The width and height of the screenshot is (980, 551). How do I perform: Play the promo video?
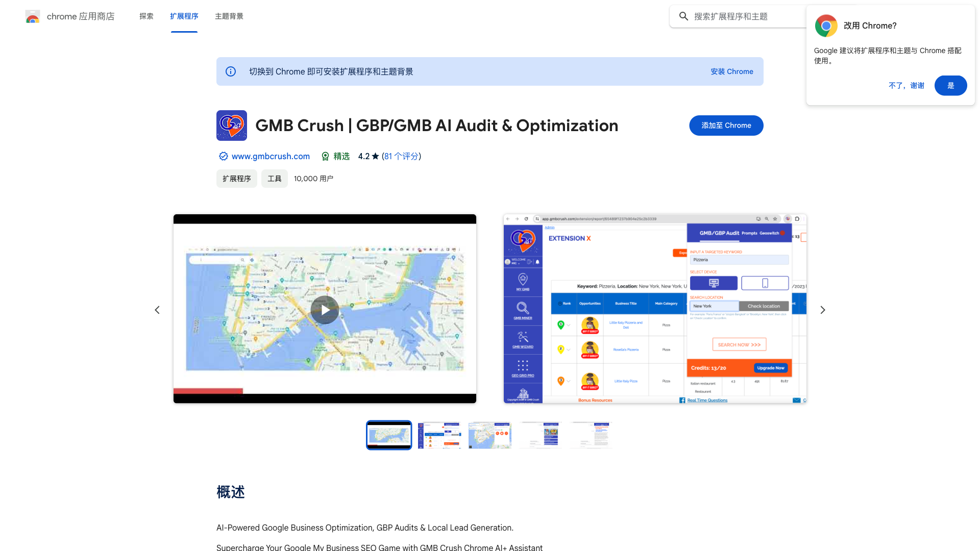[325, 310]
